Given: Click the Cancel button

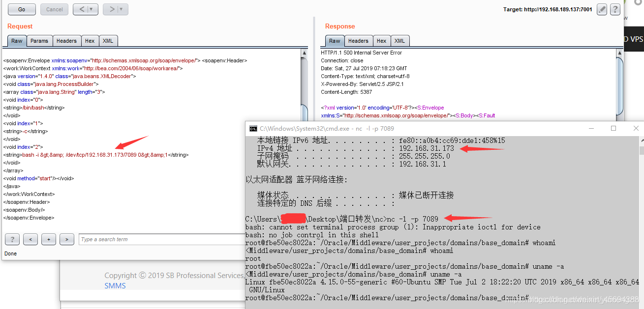Looking at the screenshot, I should point(54,9).
